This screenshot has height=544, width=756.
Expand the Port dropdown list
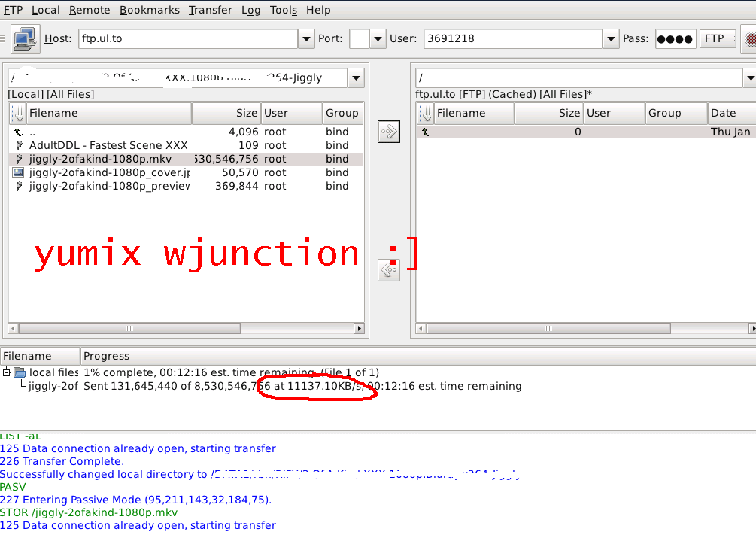point(378,39)
